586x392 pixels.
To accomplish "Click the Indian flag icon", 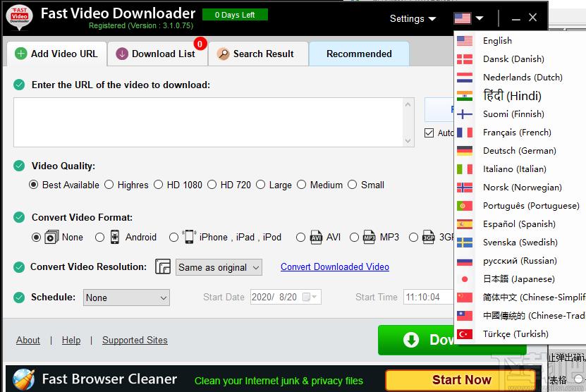I will click(465, 96).
